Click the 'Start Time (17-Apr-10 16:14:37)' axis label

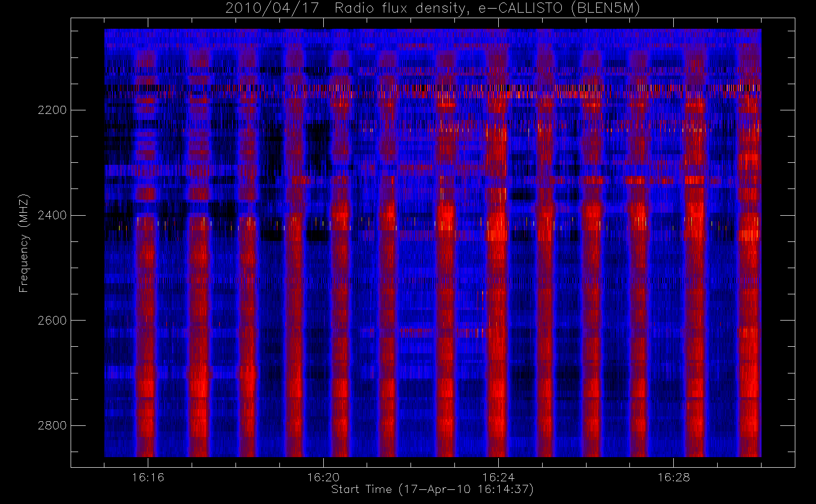coord(432,489)
